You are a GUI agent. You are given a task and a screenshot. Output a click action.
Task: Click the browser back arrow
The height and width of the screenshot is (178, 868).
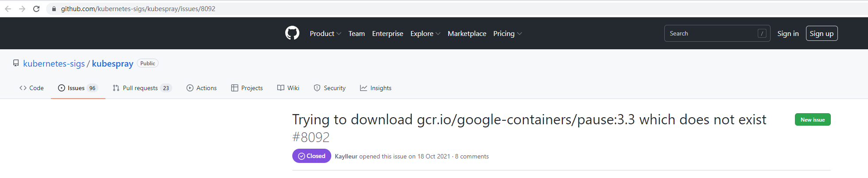[8, 9]
